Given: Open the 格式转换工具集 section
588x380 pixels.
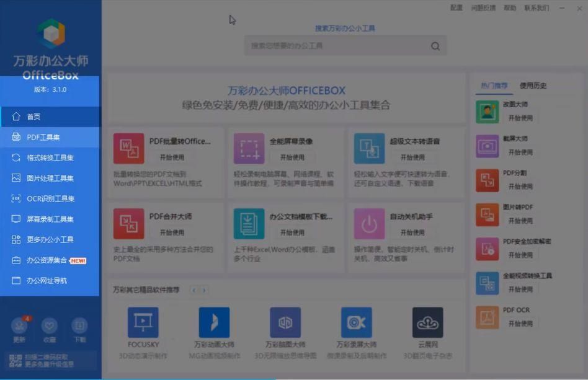Looking at the screenshot, I should [x=51, y=158].
